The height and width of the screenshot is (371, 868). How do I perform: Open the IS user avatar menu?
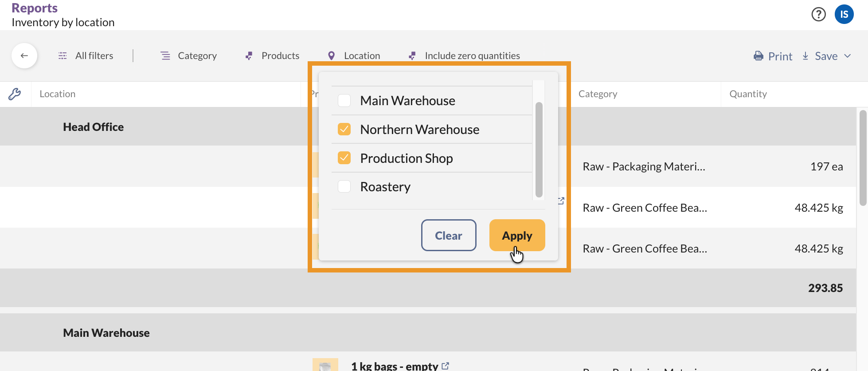[x=844, y=15]
